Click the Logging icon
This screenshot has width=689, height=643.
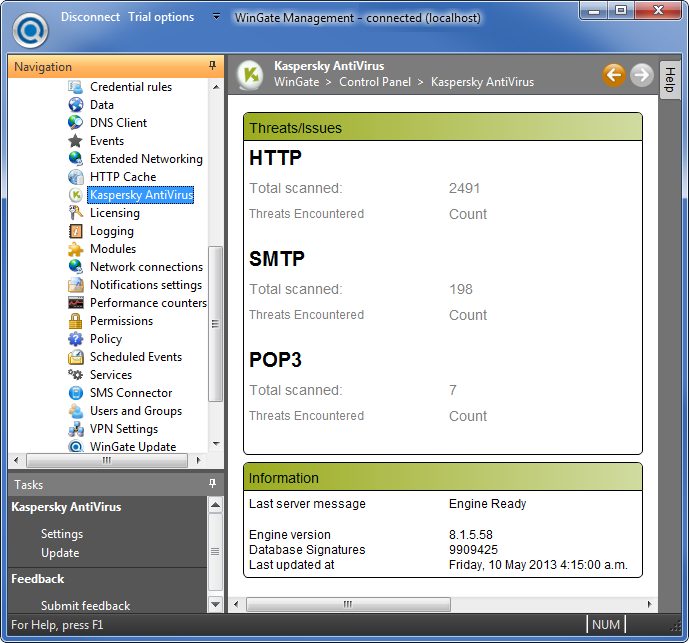point(76,231)
